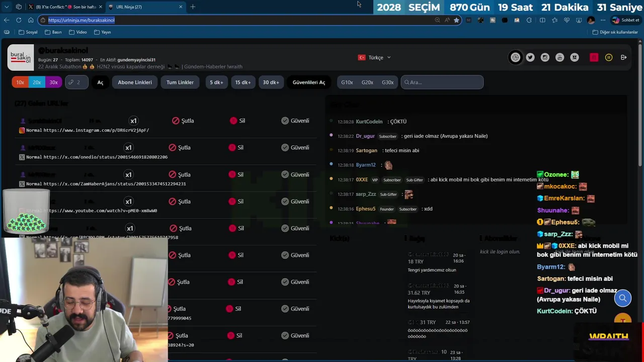Open the Sohbet et Copilot button

625,20
